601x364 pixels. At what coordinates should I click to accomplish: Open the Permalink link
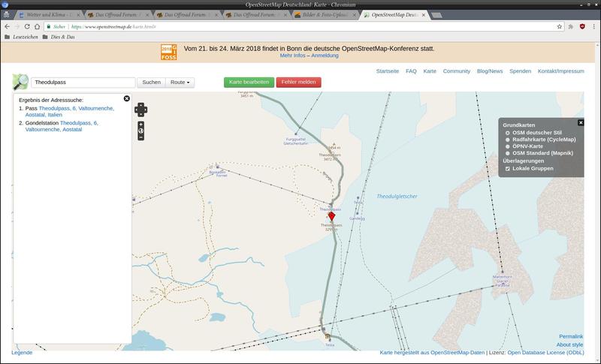coord(571,336)
